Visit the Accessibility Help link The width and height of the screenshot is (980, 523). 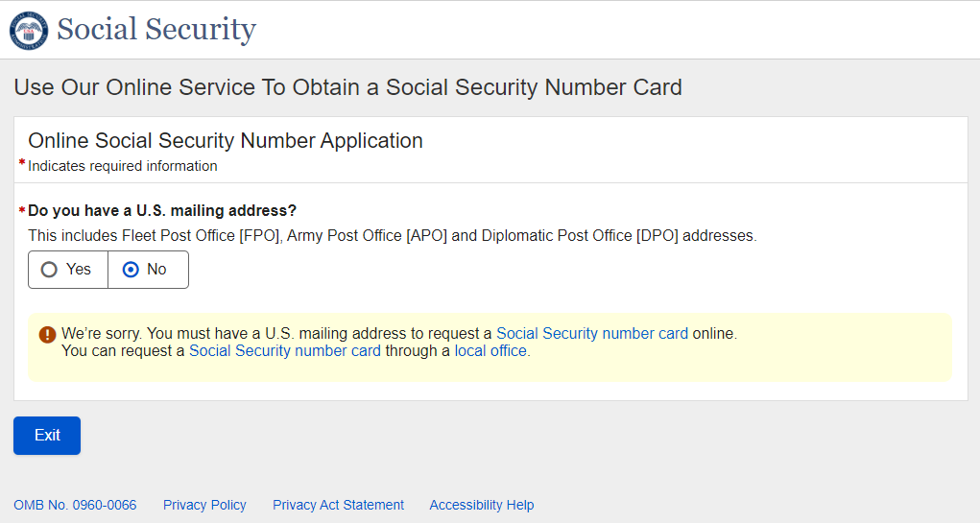pos(481,505)
